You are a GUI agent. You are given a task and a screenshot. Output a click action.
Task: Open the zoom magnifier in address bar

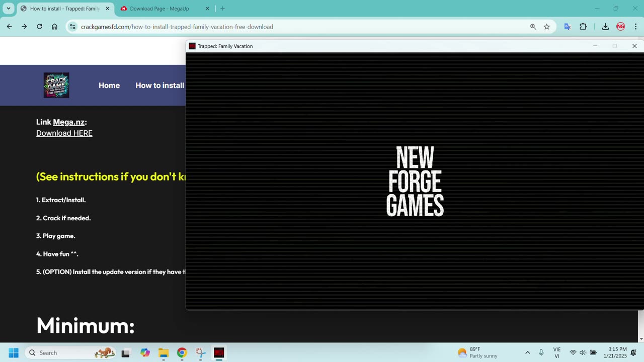[x=533, y=27]
